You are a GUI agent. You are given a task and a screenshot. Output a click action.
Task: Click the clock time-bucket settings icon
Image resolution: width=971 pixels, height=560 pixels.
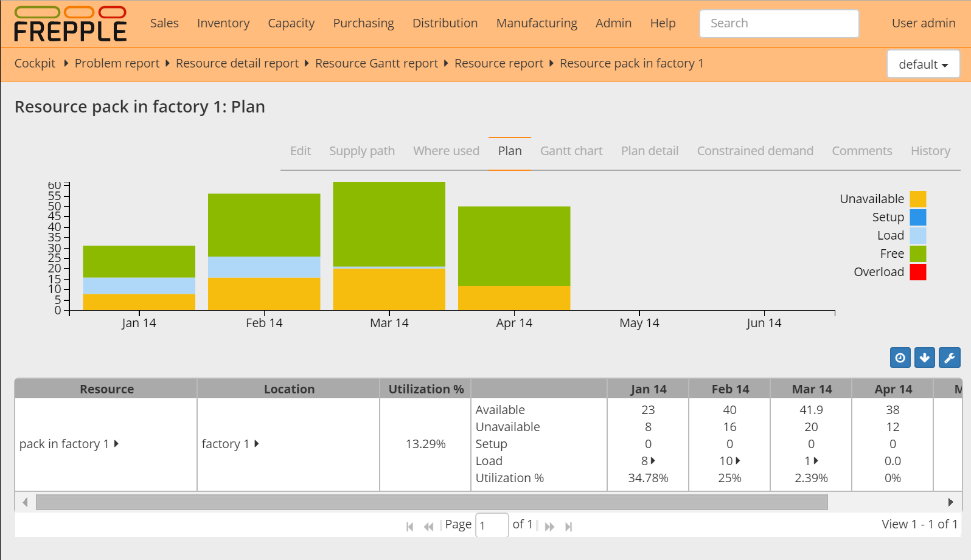[900, 358]
